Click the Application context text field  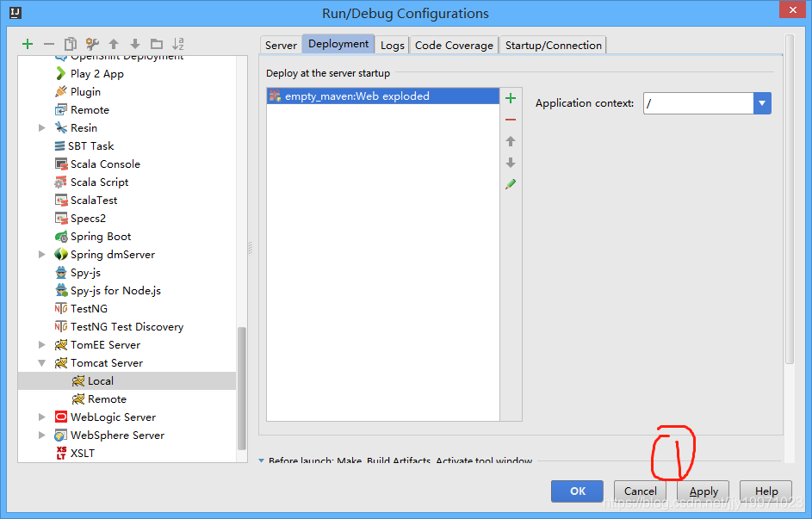tap(698, 103)
